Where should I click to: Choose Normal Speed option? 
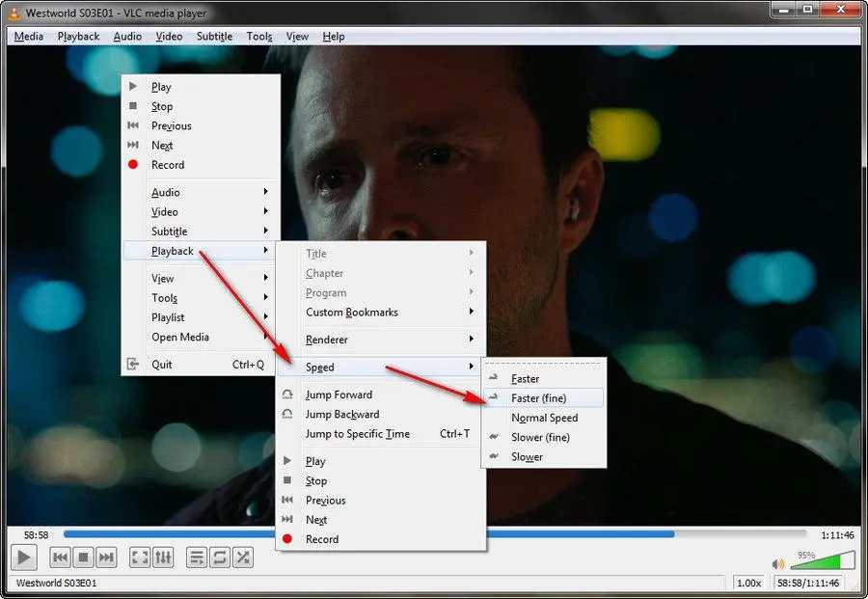point(544,418)
